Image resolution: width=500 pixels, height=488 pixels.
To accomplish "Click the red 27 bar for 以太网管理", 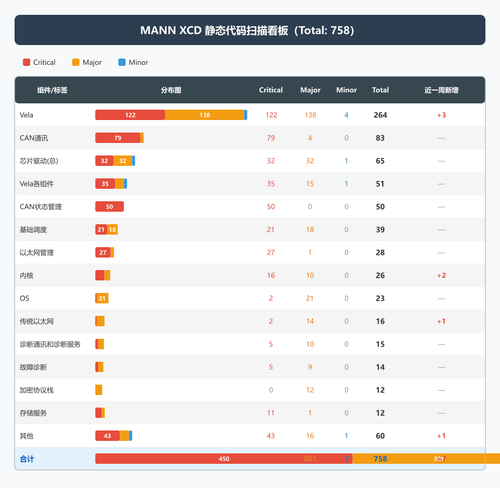I will [103, 252].
